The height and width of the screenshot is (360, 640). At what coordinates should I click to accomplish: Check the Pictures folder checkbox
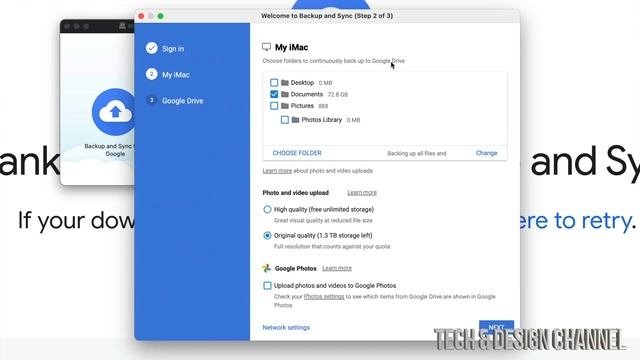click(x=274, y=106)
